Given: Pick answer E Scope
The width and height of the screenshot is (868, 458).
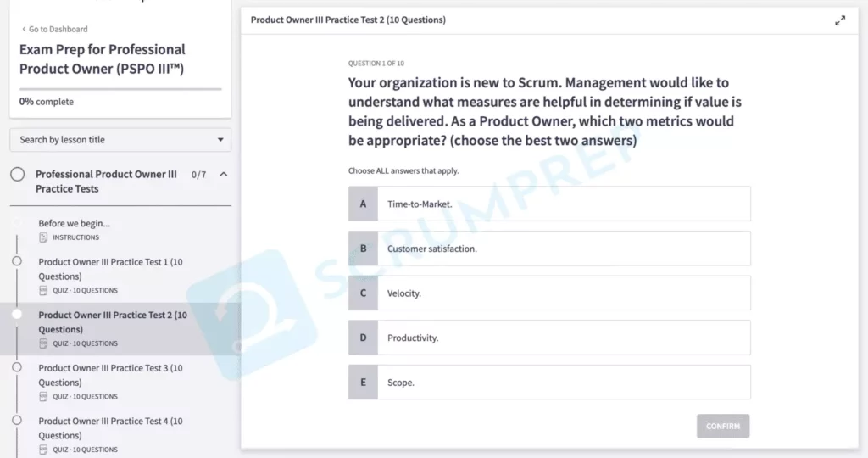Looking at the screenshot, I should [x=548, y=382].
